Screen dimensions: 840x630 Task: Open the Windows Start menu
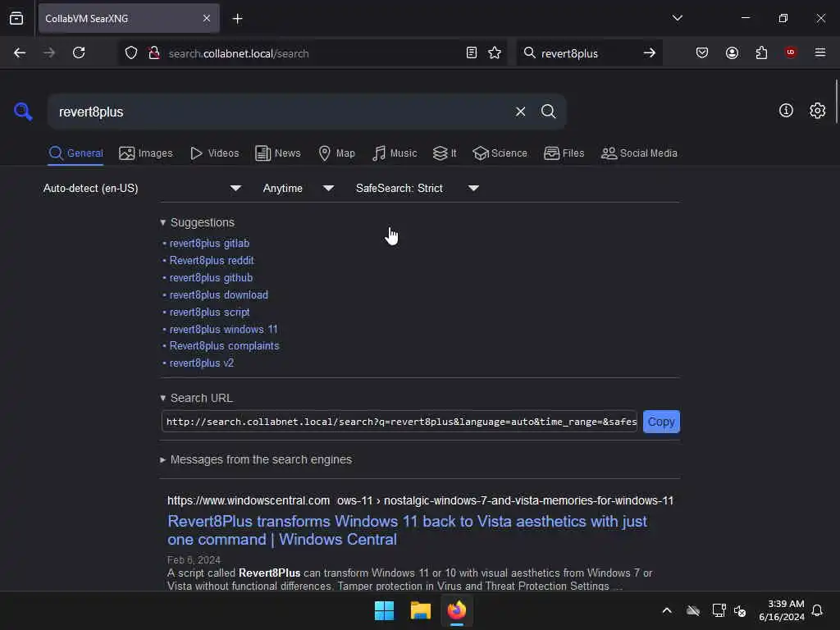[x=384, y=610]
